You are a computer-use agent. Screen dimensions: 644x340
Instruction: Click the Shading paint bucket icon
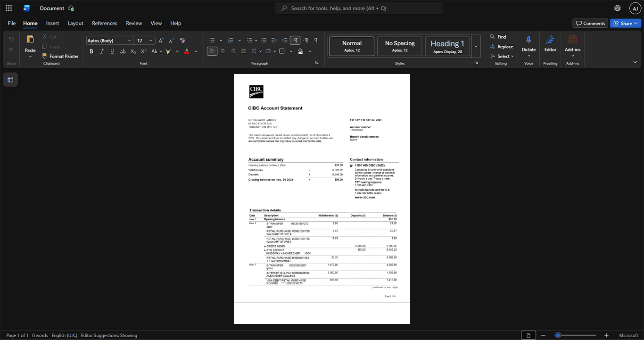tap(301, 51)
